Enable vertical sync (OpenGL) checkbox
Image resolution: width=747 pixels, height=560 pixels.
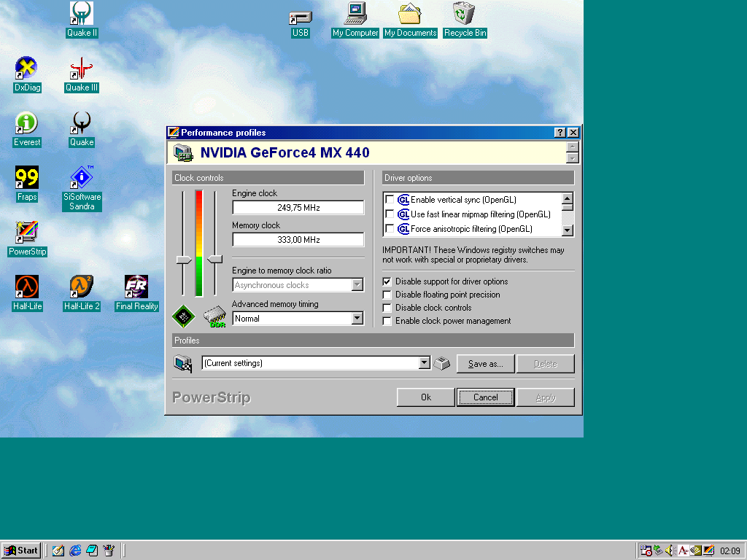coord(390,200)
